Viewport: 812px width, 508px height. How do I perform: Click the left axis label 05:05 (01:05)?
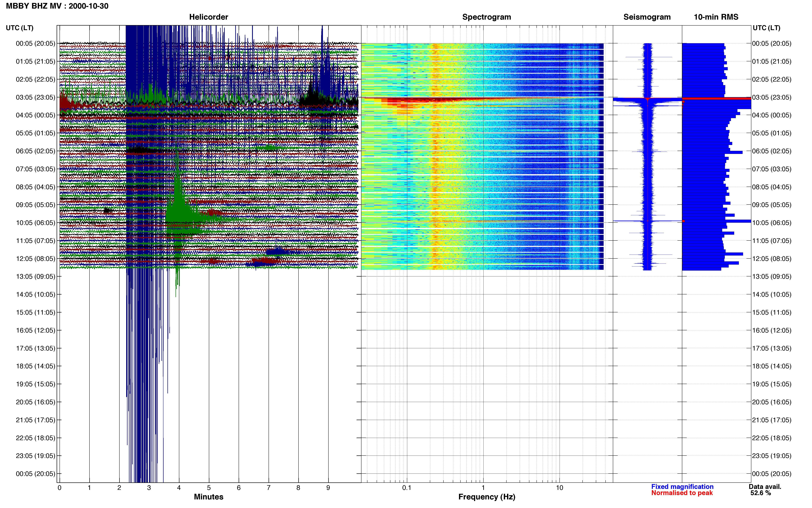tap(36, 133)
